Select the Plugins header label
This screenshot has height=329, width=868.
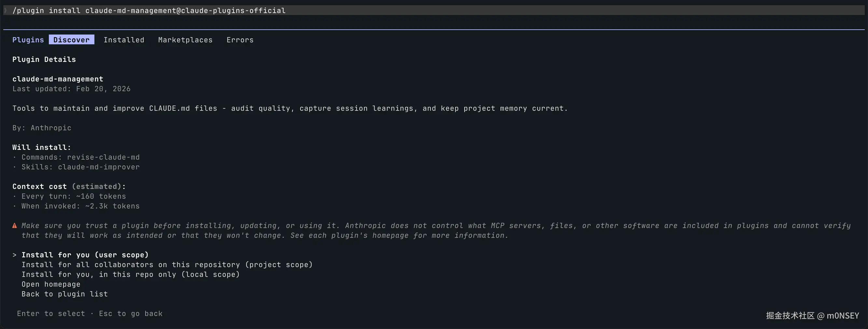point(28,40)
